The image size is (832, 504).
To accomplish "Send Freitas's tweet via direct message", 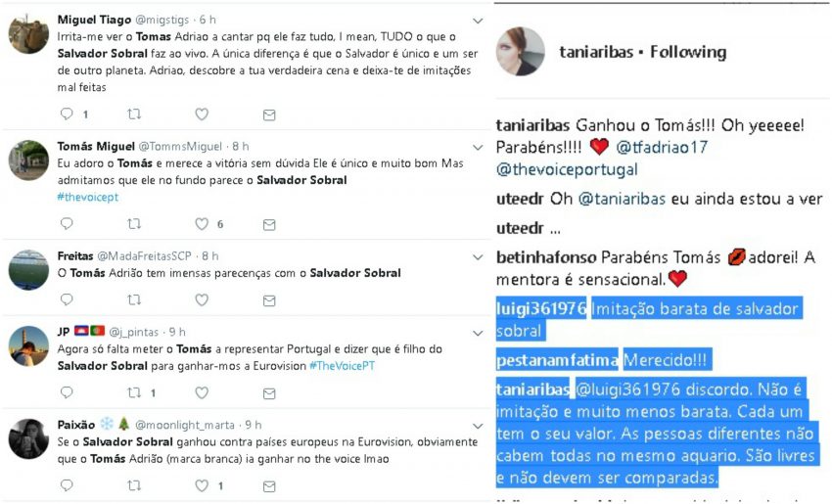I will point(269,300).
